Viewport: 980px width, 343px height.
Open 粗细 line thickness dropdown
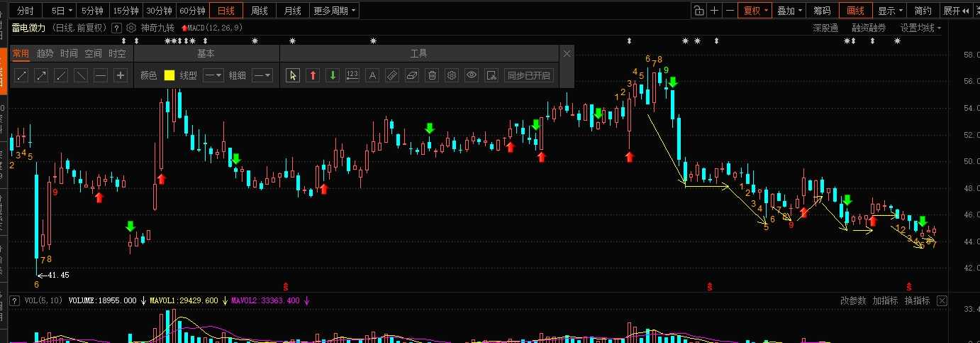point(262,75)
